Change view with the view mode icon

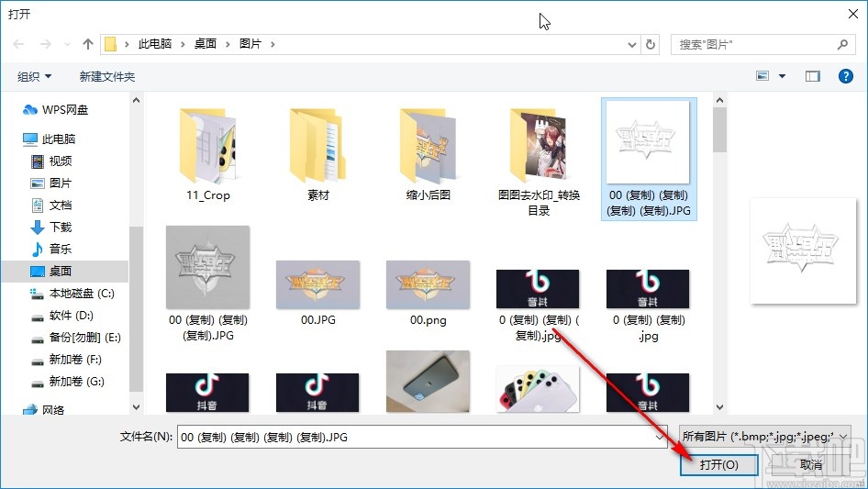(x=762, y=76)
